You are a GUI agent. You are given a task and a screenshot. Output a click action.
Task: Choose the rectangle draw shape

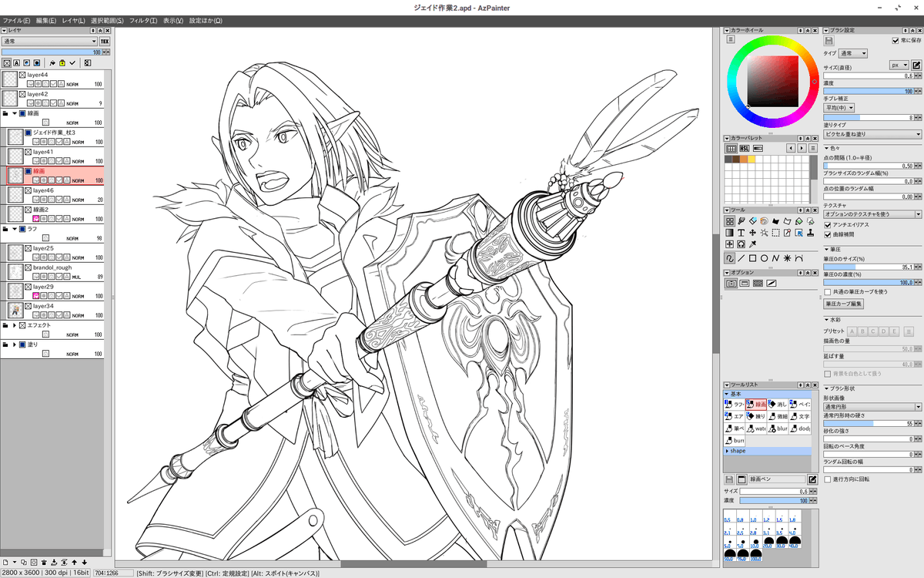pos(752,258)
